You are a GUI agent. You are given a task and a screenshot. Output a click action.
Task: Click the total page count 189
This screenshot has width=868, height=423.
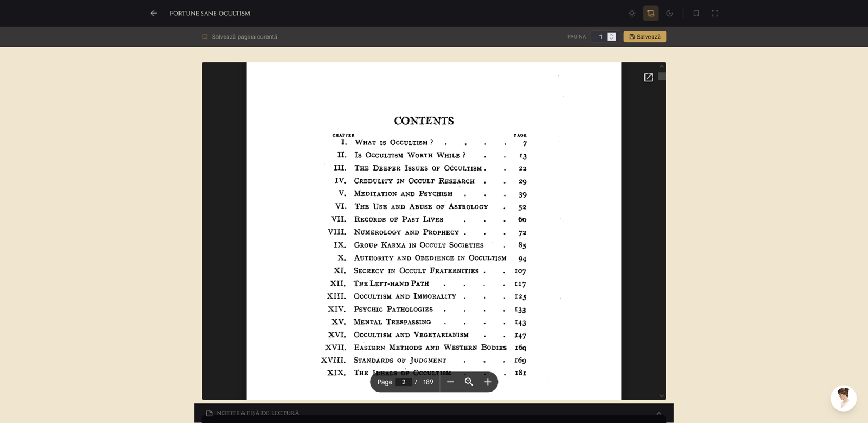click(428, 382)
